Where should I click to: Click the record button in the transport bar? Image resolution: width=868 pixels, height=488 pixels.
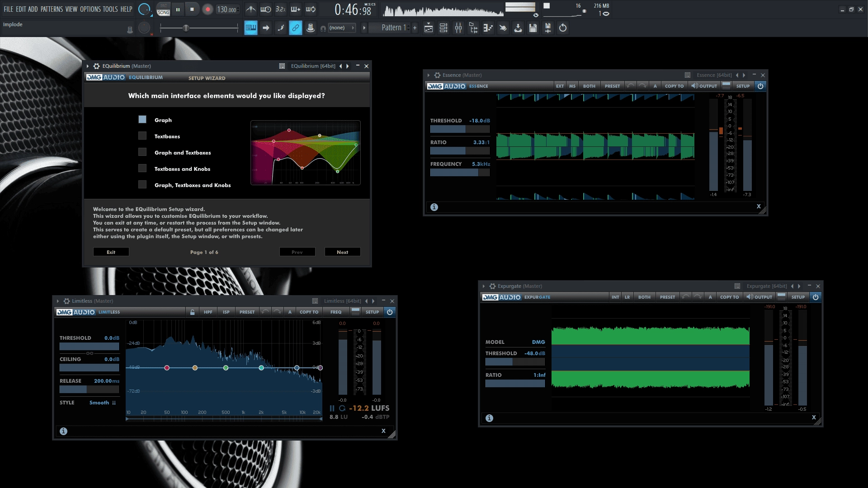pos(208,9)
